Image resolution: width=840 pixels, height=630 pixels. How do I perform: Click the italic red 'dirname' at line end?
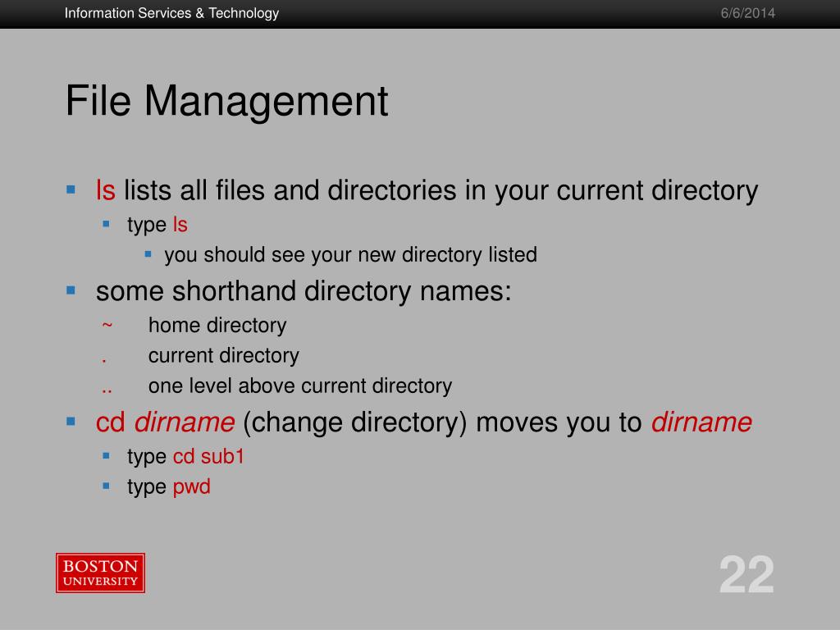click(702, 422)
